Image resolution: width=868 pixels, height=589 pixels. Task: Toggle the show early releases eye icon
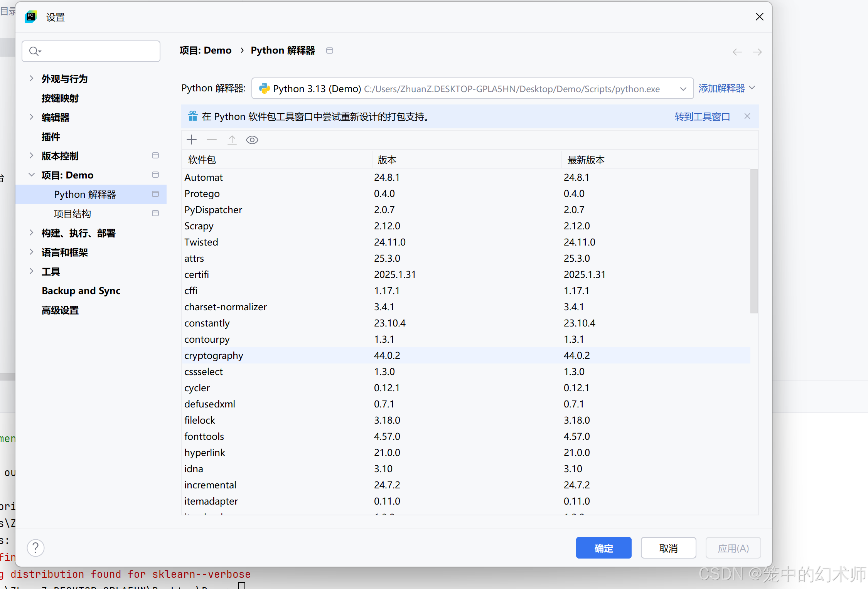click(x=252, y=140)
